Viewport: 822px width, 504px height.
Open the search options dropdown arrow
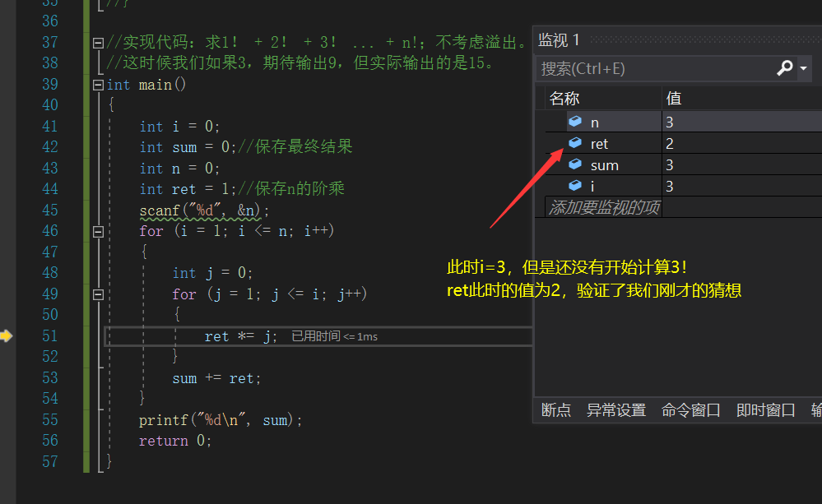[803, 68]
